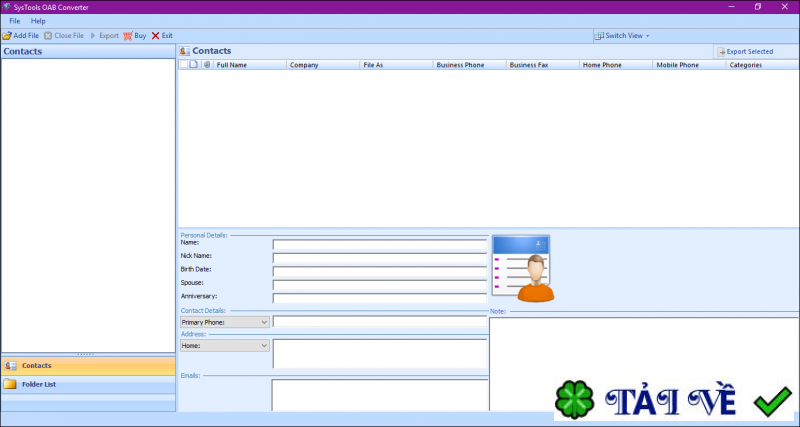Minimize the SysTools OAB Converter window

point(732,7)
